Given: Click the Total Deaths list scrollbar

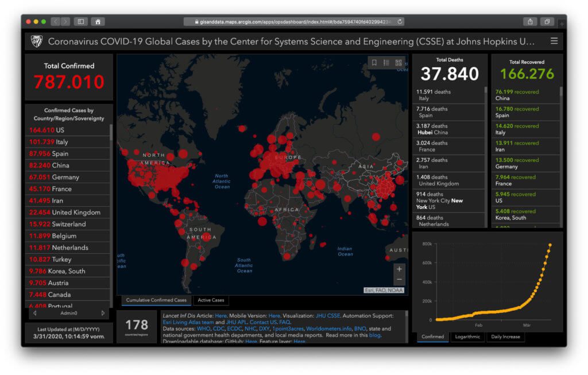Looking at the screenshot, I should click(486, 90).
